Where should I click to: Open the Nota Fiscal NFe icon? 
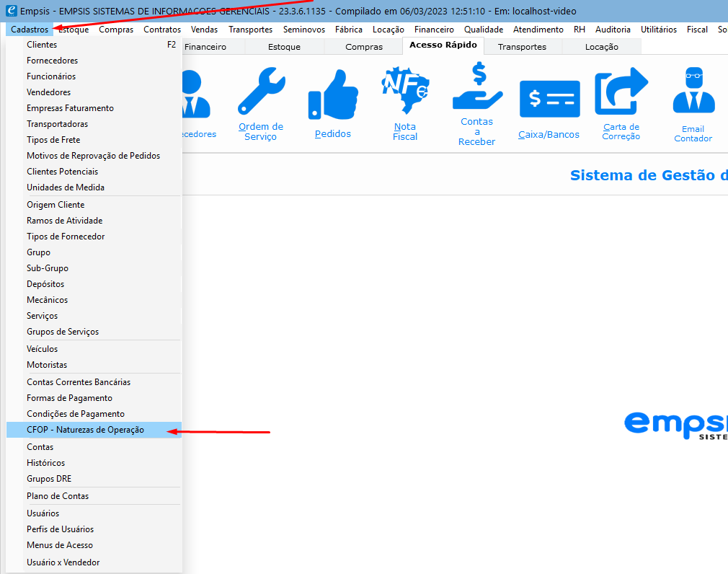[x=405, y=90]
